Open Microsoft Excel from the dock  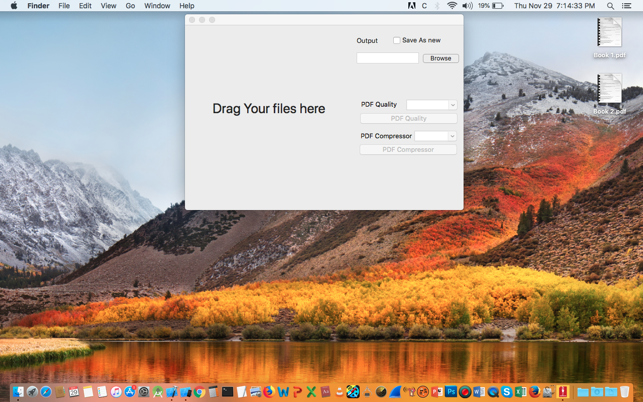[x=521, y=392]
